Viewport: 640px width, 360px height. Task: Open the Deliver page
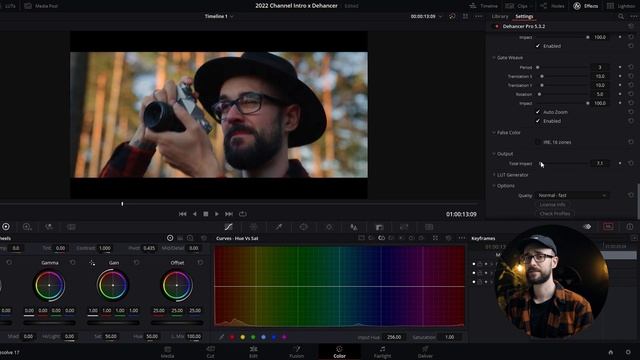click(425, 352)
